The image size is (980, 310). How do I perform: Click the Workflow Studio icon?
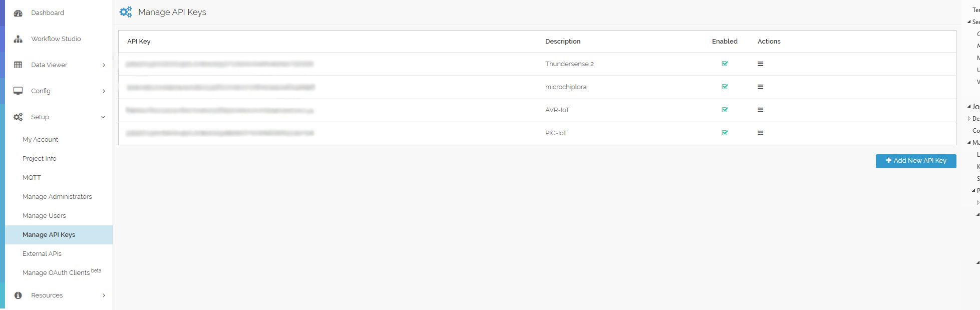(x=19, y=39)
